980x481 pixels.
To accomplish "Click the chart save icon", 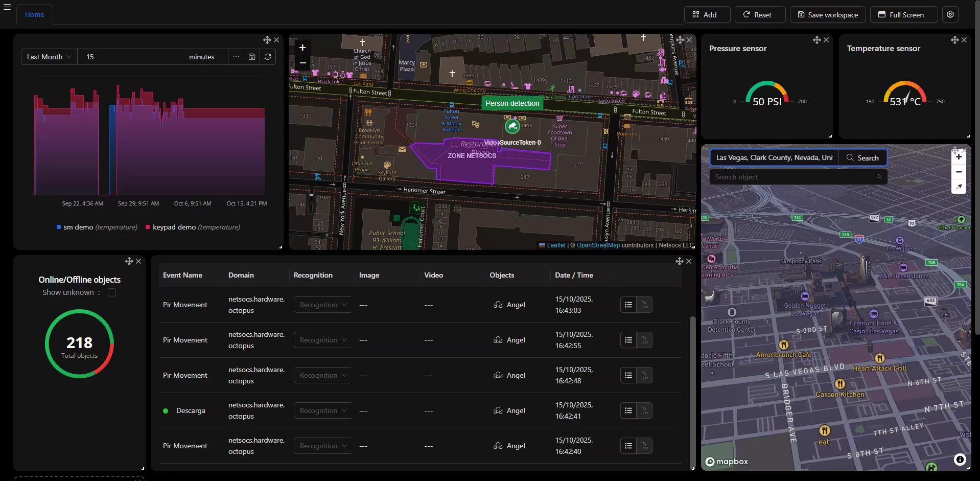I will (x=252, y=57).
